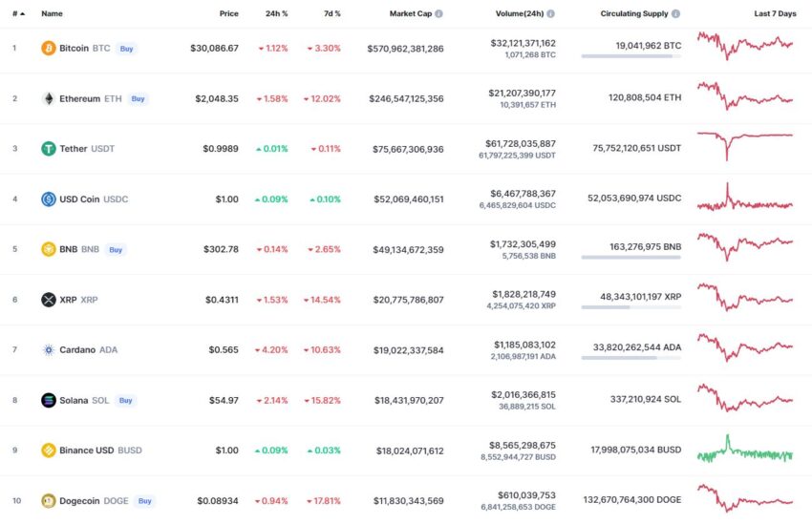The width and height of the screenshot is (812, 524).
Task: Click BNB circulating supply progress bar
Action: point(630,257)
